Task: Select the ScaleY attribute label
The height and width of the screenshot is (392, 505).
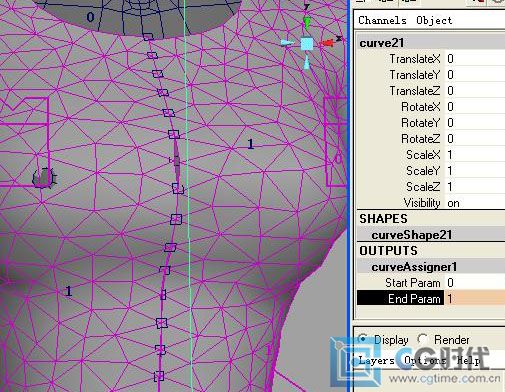Action: (x=423, y=171)
